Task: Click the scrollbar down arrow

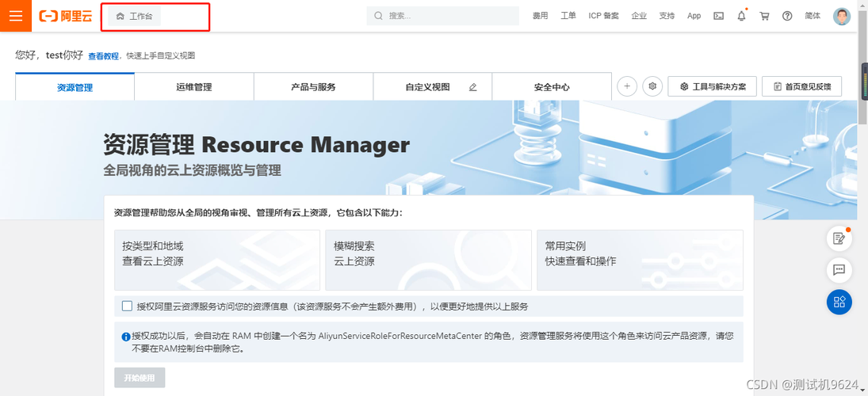Action: (863, 391)
